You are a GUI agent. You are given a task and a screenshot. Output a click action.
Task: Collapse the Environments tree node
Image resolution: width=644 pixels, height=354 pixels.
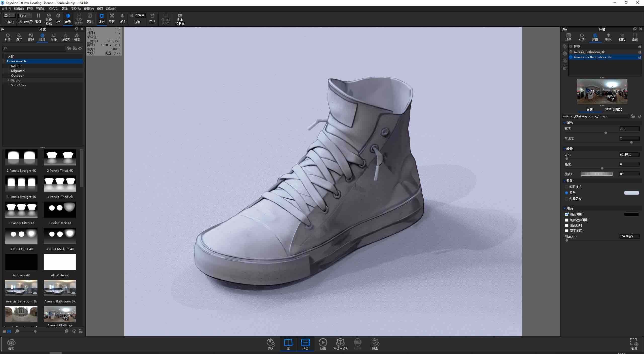[x=4, y=61]
